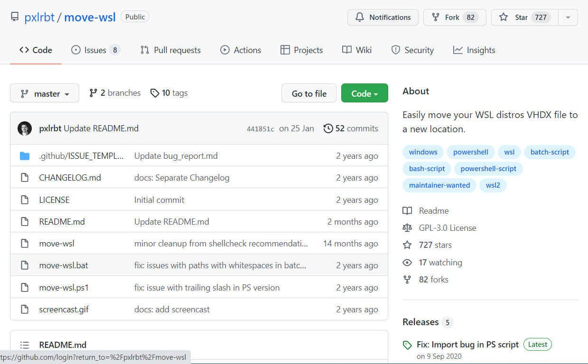Image resolution: width=588 pixels, height=364 pixels.
Task: Open the 'docs: Separate Changelog' commit message
Action: [182, 178]
